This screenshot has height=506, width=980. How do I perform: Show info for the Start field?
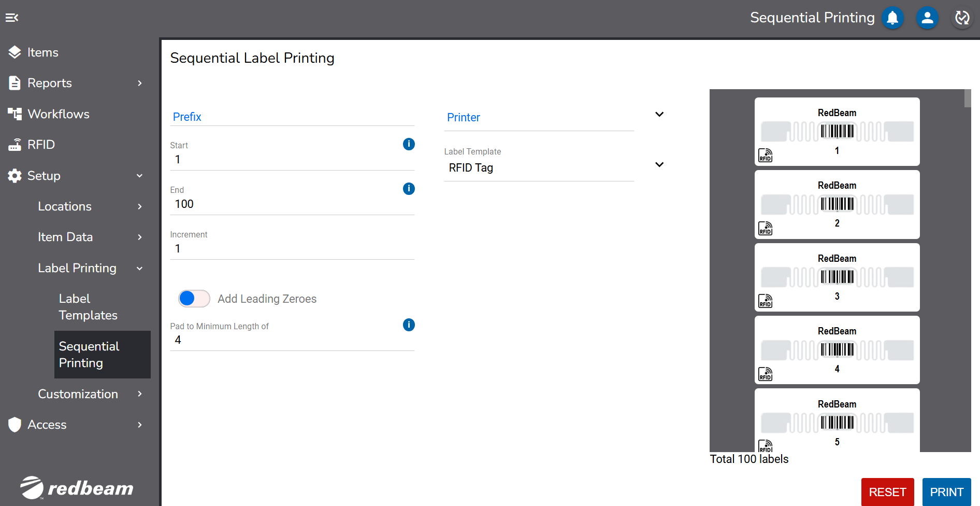(x=409, y=144)
